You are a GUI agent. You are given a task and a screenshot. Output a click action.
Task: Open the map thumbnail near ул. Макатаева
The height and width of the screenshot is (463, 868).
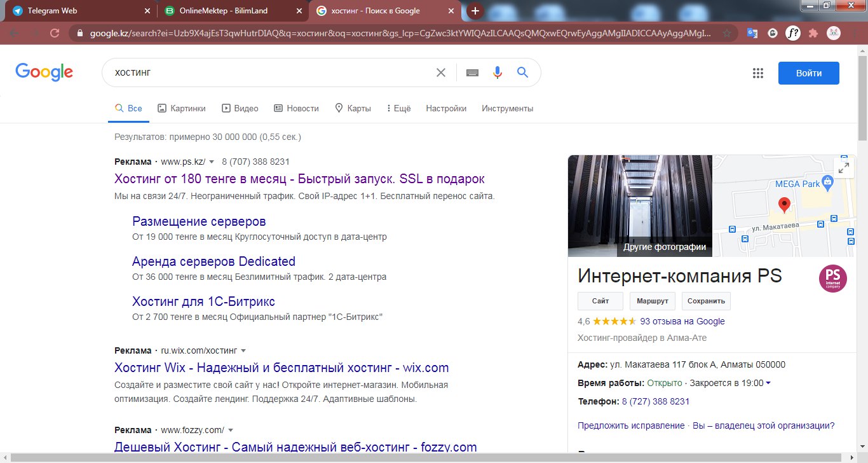coord(784,205)
